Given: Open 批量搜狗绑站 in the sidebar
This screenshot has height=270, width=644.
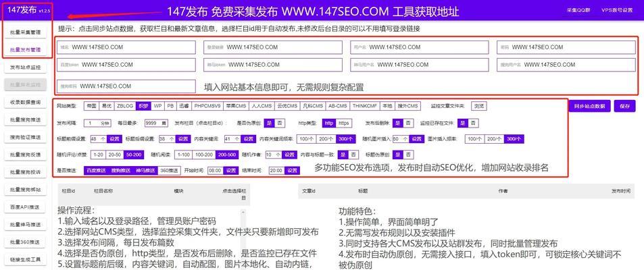Looking at the screenshot, I should click(x=26, y=190).
